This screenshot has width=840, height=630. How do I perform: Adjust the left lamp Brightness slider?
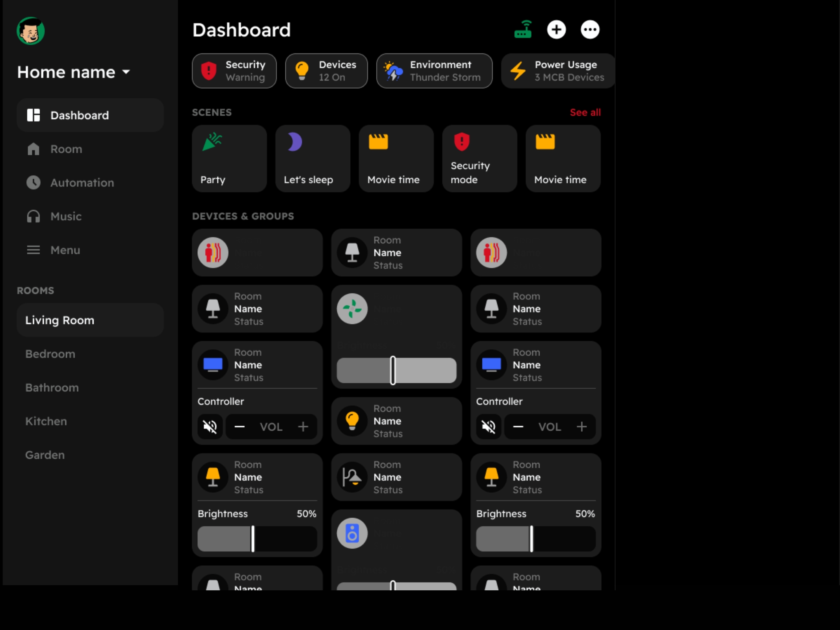point(257,539)
